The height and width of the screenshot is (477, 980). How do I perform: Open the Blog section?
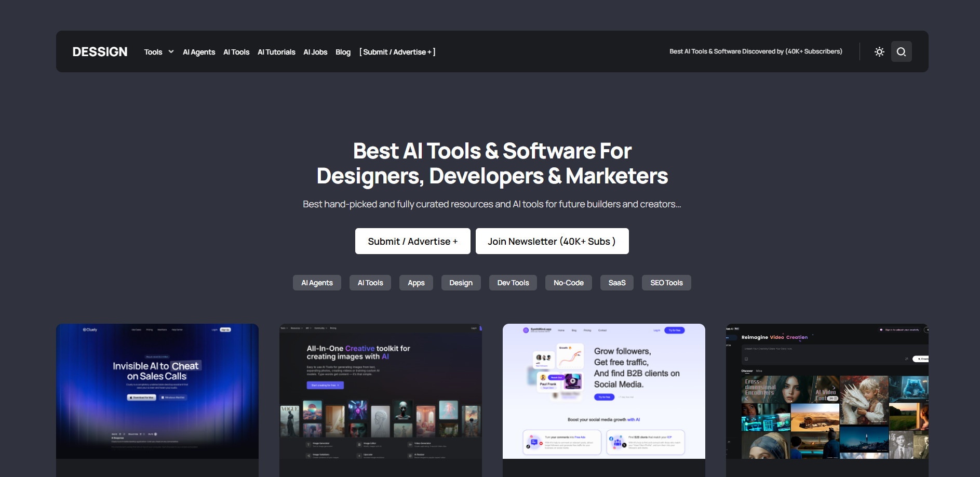343,51
